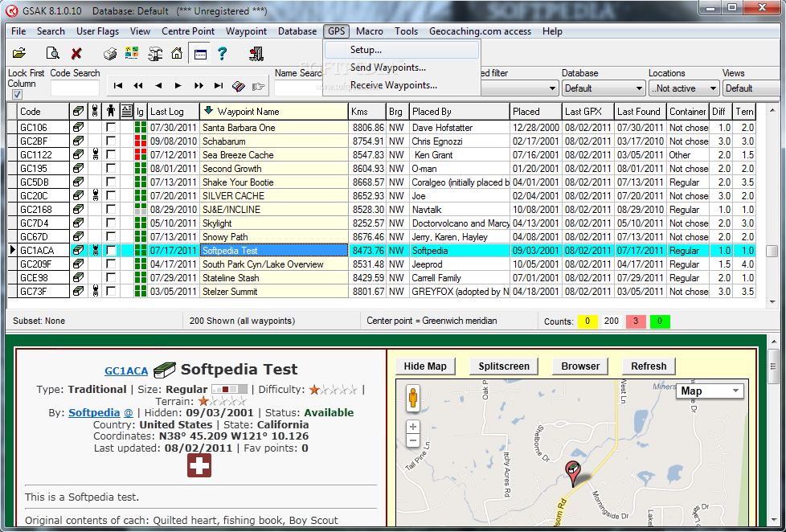Choose Receive Waypoints... from the GPS menu
Image resolution: width=786 pixels, height=532 pixels.
pyautogui.click(x=402, y=85)
